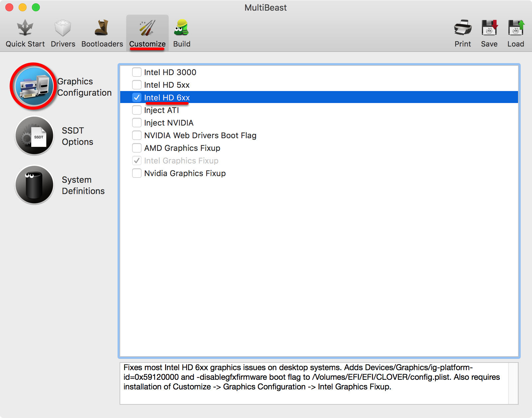Select the System Definitions sidebar icon
The image size is (532, 418).
[34, 185]
